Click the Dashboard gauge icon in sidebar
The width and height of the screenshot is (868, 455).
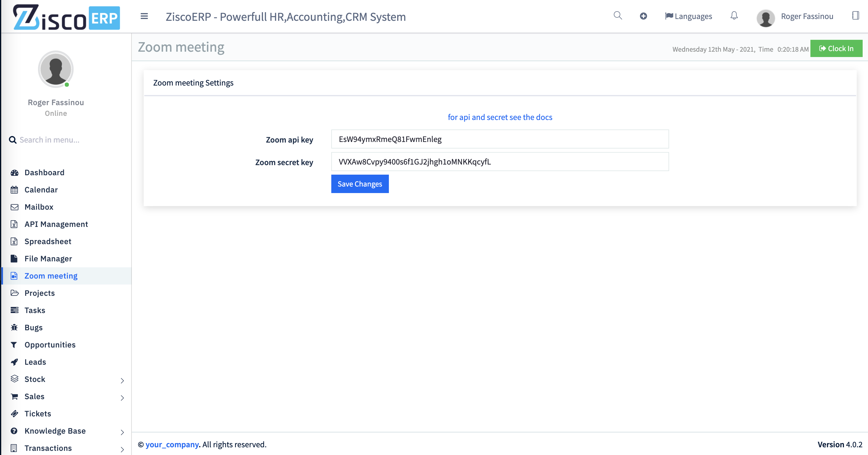(x=14, y=173)
